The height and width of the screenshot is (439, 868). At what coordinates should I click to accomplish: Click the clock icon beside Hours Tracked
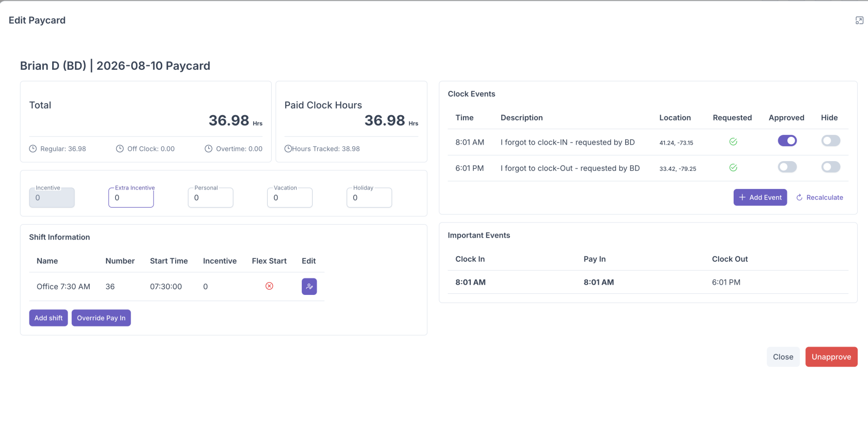pyautogui.click(x=288, y=149)
